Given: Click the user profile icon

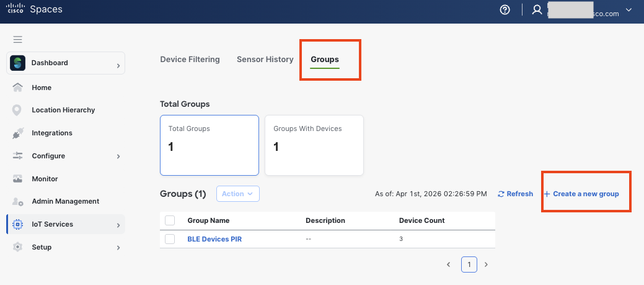Looking at the screenshot, I should [x=537, y=11].
